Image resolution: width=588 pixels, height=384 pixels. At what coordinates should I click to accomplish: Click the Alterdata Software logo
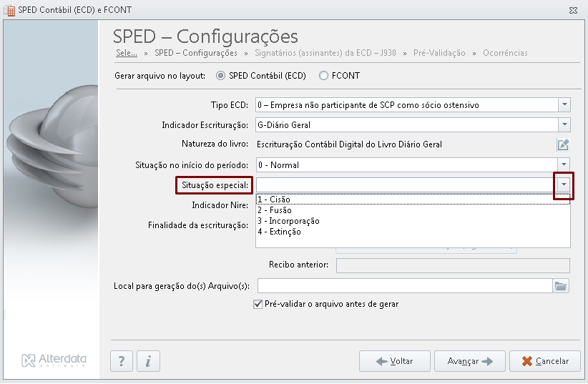click(54, 360)
